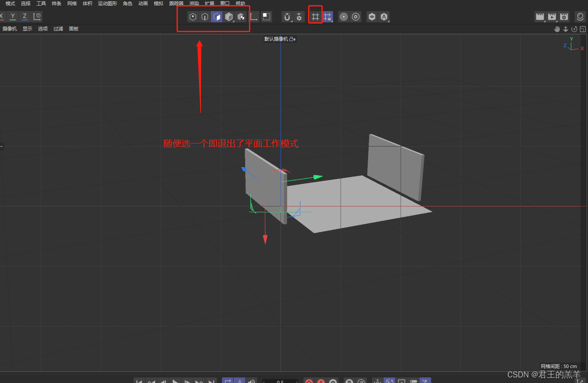Open the 网格 menu

[x=72, y=3]
